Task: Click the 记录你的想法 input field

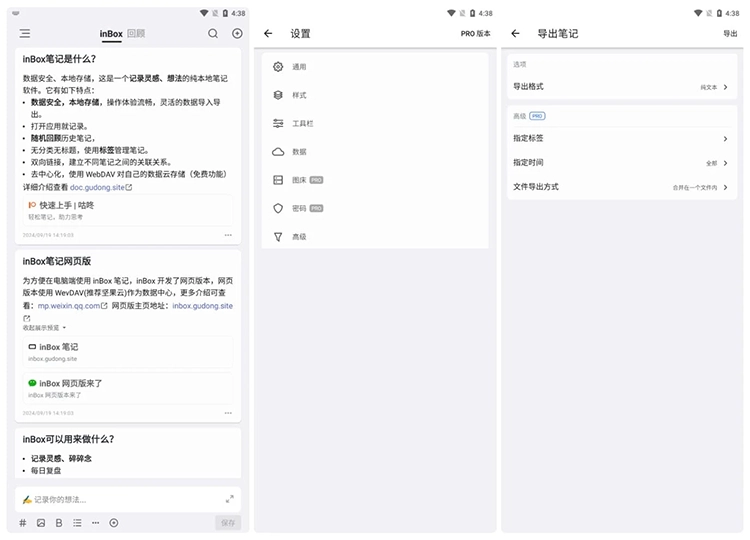Action: (x=120, y=498)
